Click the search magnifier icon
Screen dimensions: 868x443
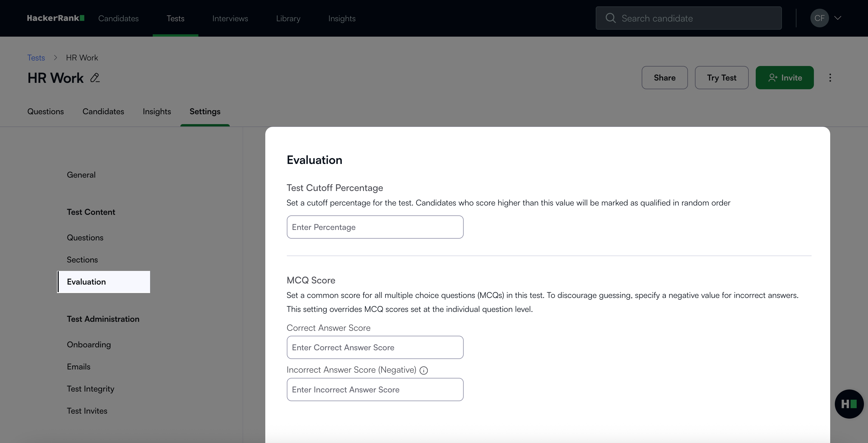610,18
